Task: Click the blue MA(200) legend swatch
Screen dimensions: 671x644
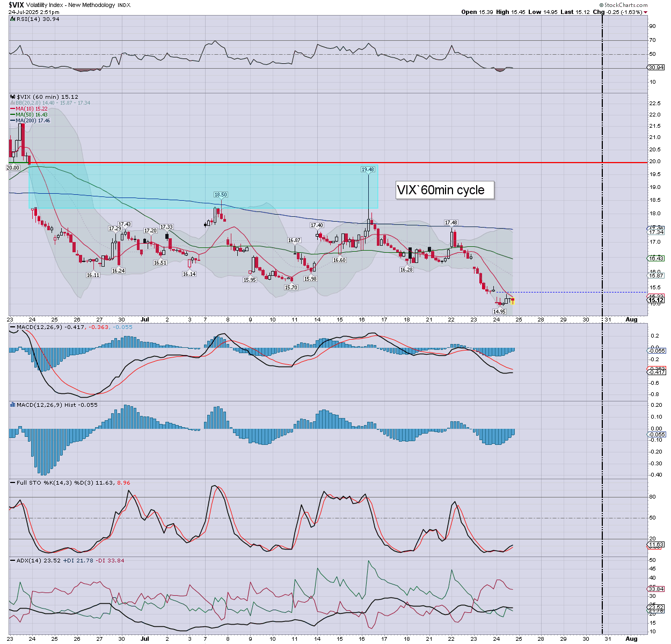Action: click(x=12, y=121)
